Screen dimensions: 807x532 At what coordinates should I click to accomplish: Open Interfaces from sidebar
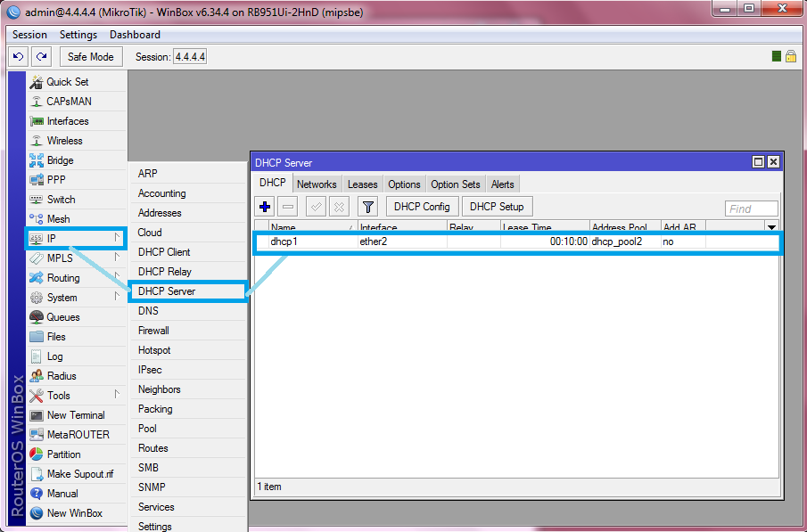pos(76,121)
